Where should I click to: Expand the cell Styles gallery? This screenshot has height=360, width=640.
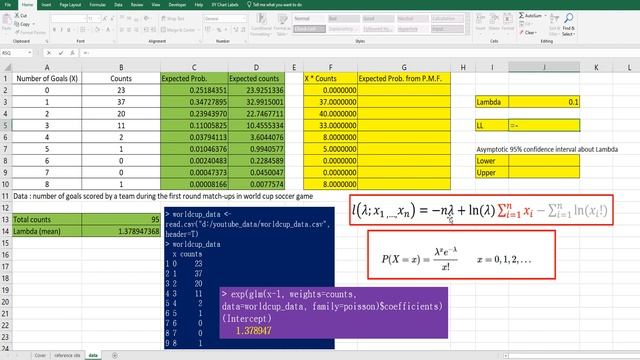point(468,31)
